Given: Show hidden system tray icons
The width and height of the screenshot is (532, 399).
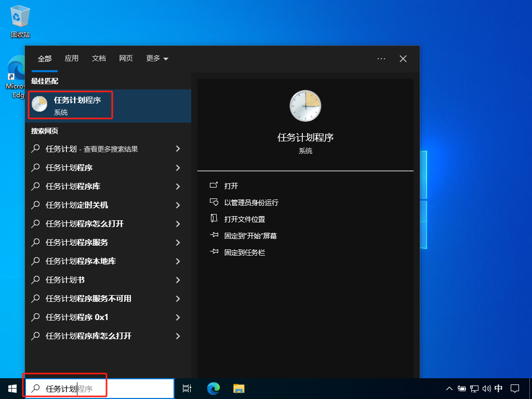Looking at the screenshot, I should pos(449,388).
